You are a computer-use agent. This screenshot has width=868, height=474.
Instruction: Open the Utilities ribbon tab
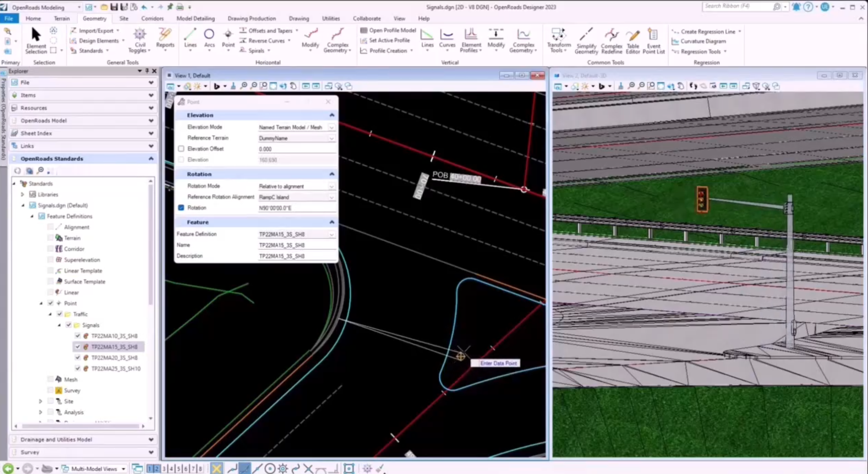(x=331, y=18)
